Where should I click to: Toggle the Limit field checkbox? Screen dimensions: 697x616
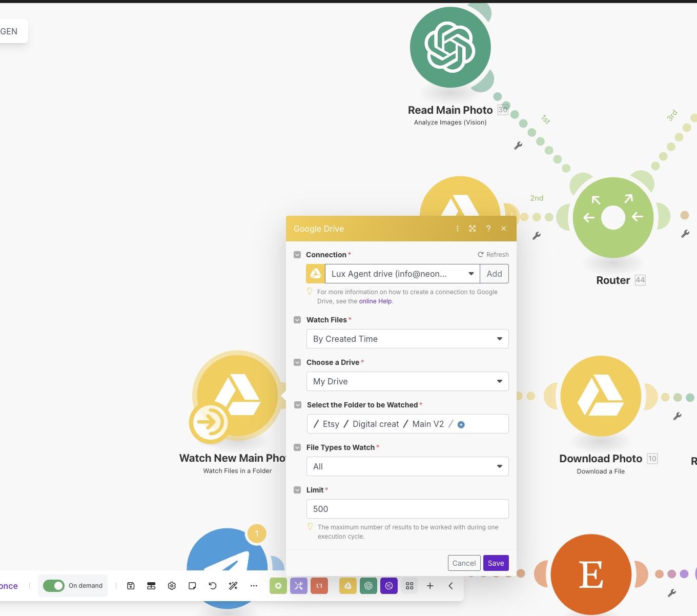[297, 490]
